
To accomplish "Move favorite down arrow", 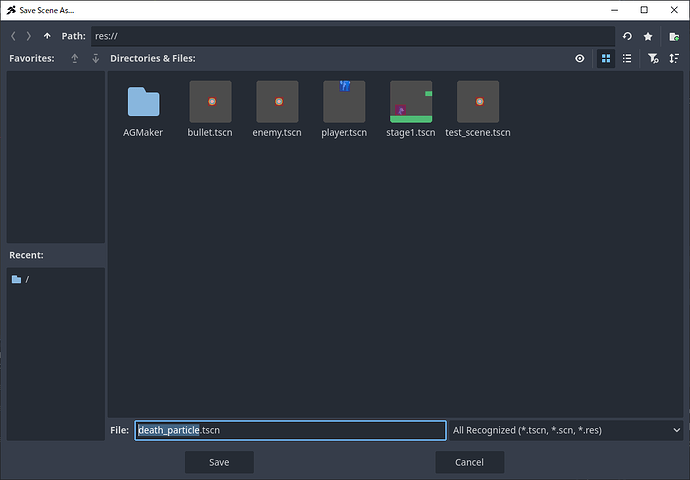I will pos(96,59).
